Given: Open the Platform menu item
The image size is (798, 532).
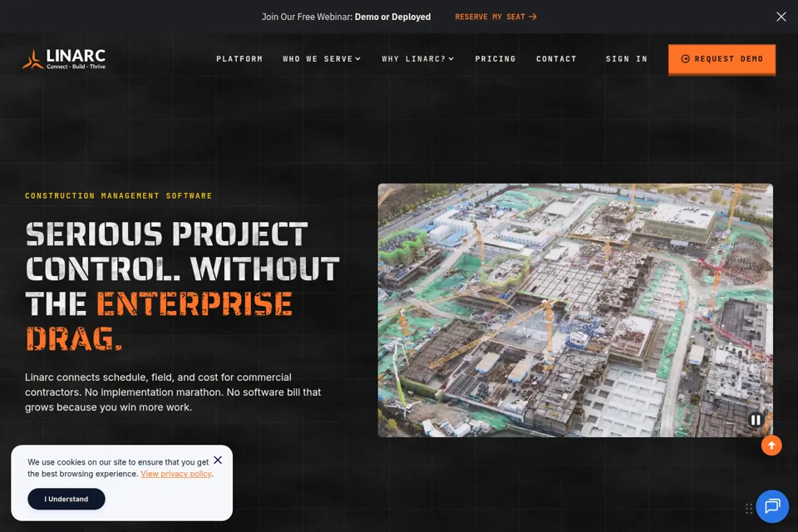Looking at the screenshot, I should click(x=239, y=59).
